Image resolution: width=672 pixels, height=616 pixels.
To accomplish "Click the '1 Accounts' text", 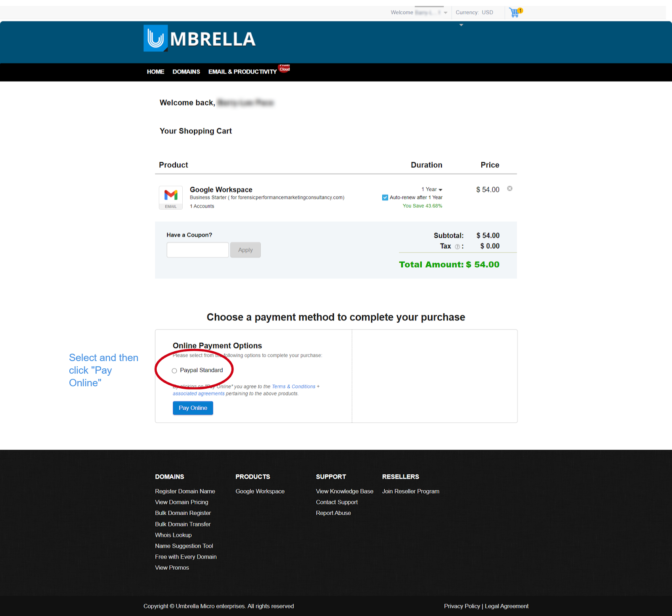I will 202,206.
